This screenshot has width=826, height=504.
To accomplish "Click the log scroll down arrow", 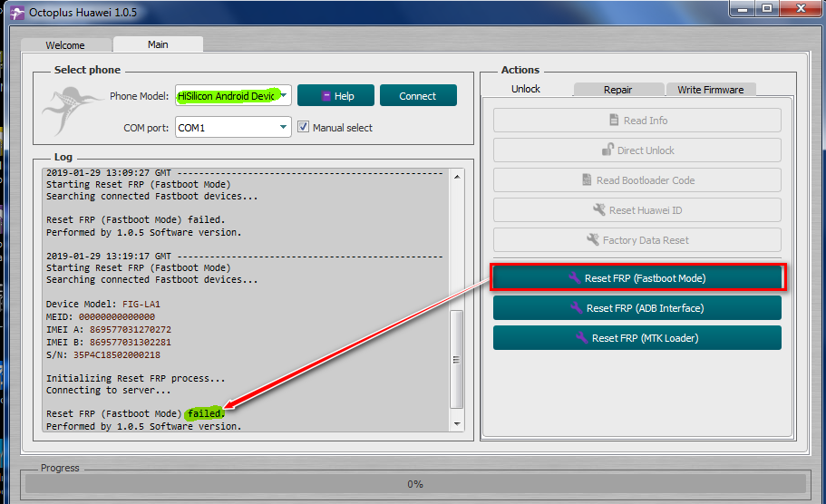I will click(x=457, y=424).
